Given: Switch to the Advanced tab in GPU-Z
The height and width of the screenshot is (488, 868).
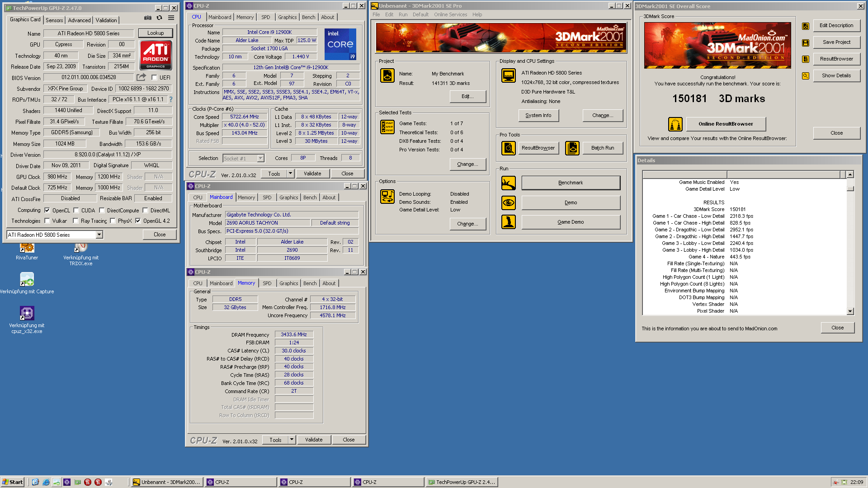Looking at the screenshot, I should pos(79,20).
